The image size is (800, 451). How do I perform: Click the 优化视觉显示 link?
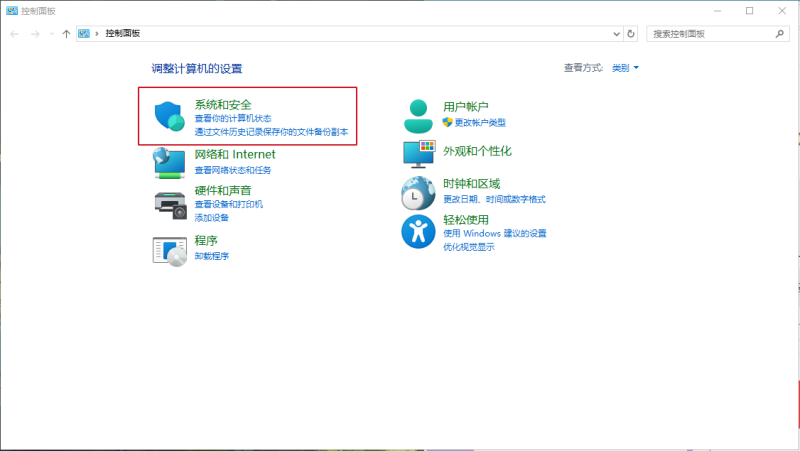point(468,247)
